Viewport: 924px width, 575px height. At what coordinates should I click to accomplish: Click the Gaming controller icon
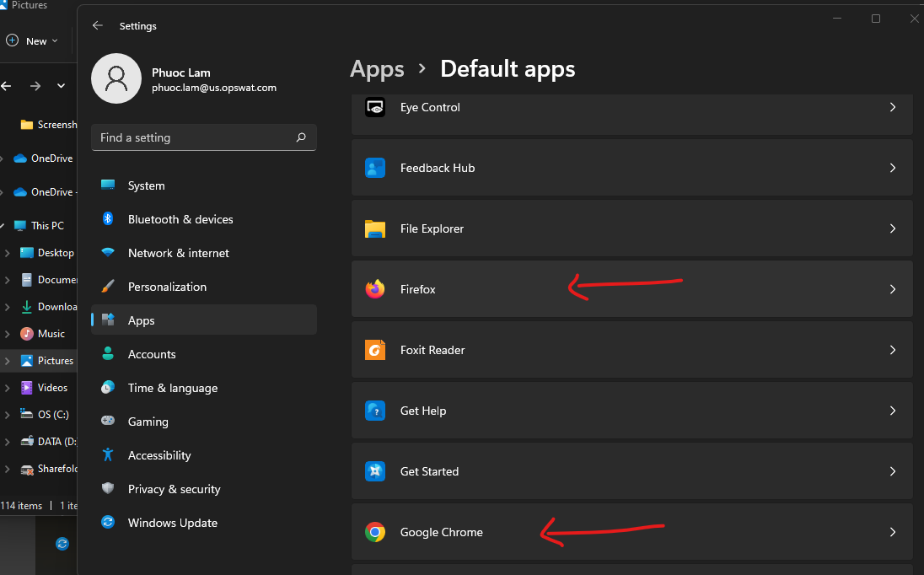pyautogui.click(x=108, y=421)
